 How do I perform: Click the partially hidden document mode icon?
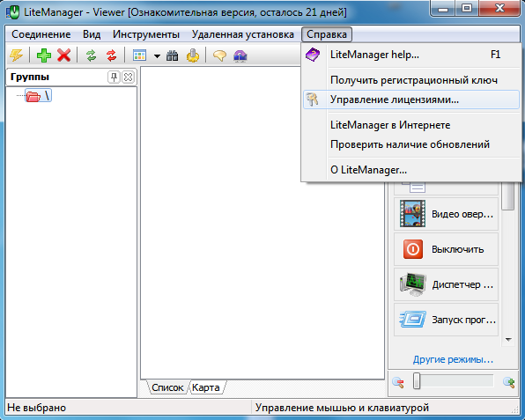pyautogui.click(x=414, y=188)
